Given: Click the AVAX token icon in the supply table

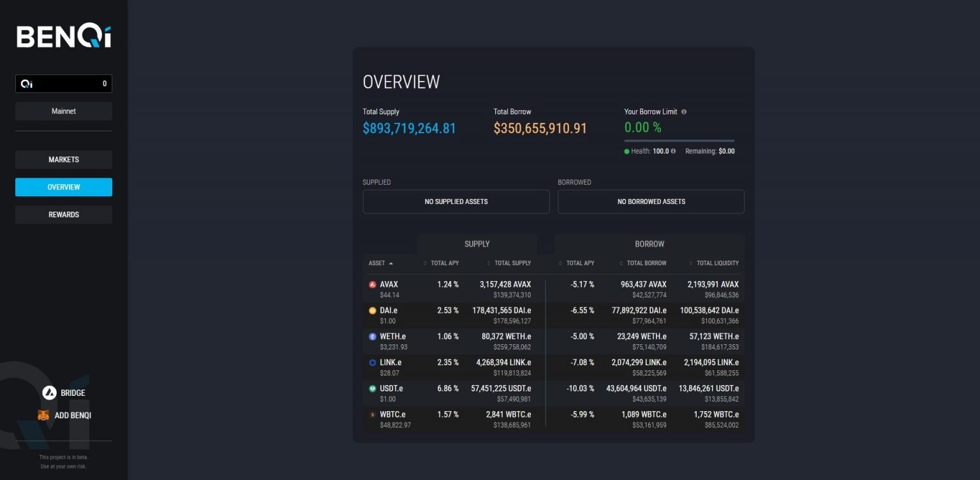Looking at the screenshot, I should [x=372, y=284].
